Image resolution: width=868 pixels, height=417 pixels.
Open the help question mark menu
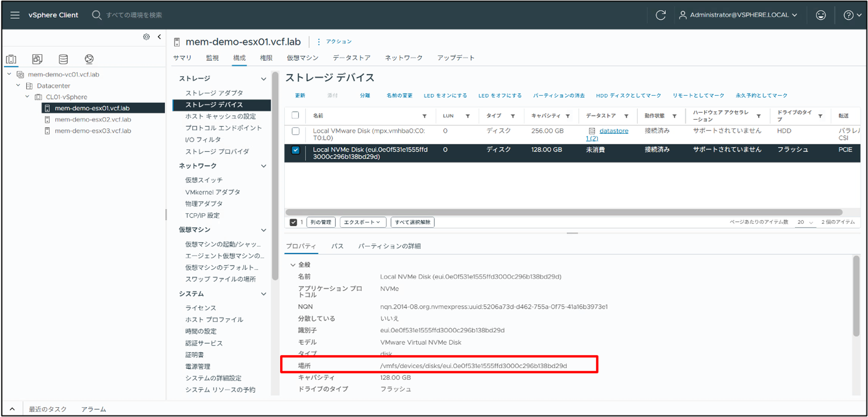pyautogui.click(x=852, y=15)
